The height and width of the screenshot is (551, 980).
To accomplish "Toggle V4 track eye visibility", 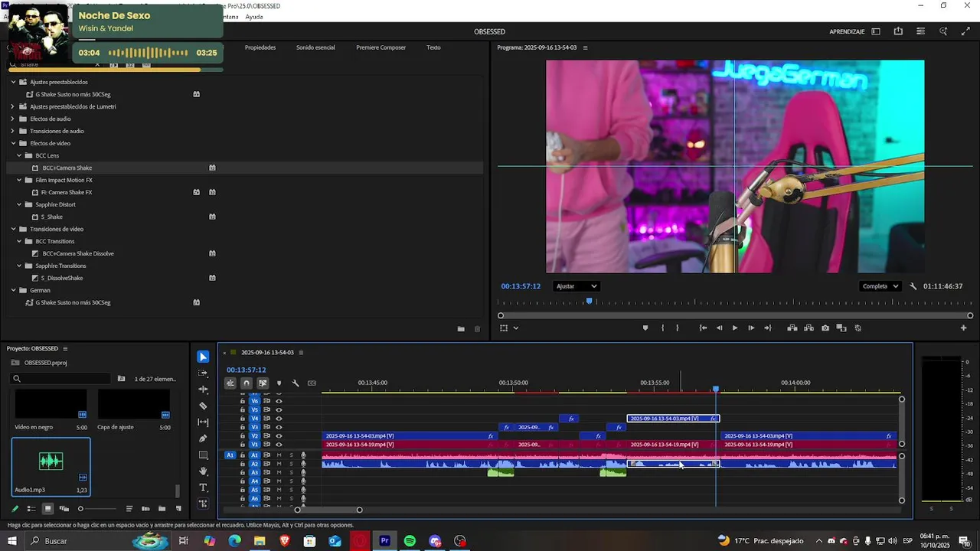I will coord(279,419).
